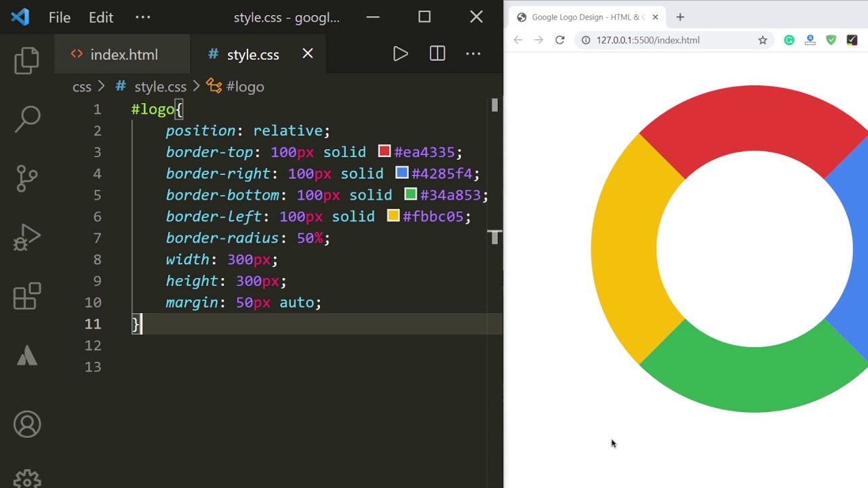
Task: Click line number 13 in gutter
Action: (x=94, y=367)
